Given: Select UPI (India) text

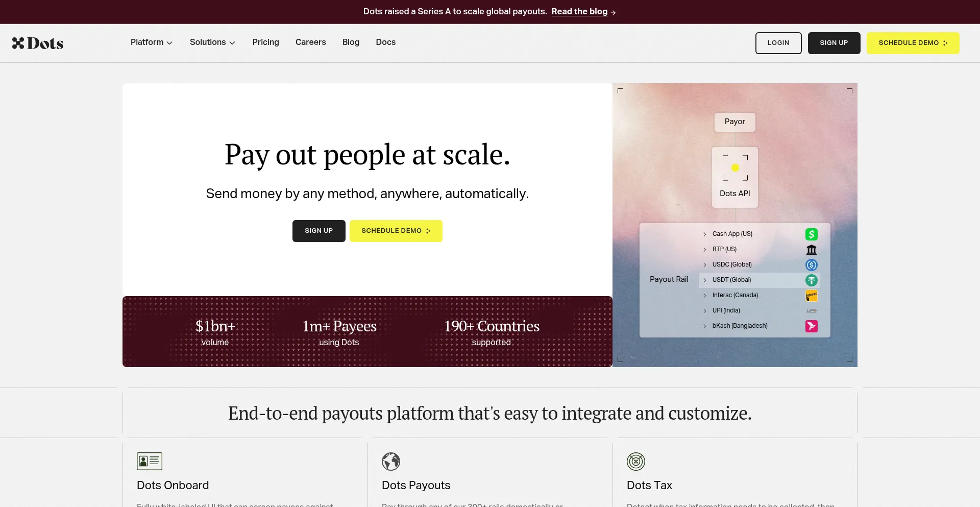Looking at the screenshot, I should (x=726, y=310).
